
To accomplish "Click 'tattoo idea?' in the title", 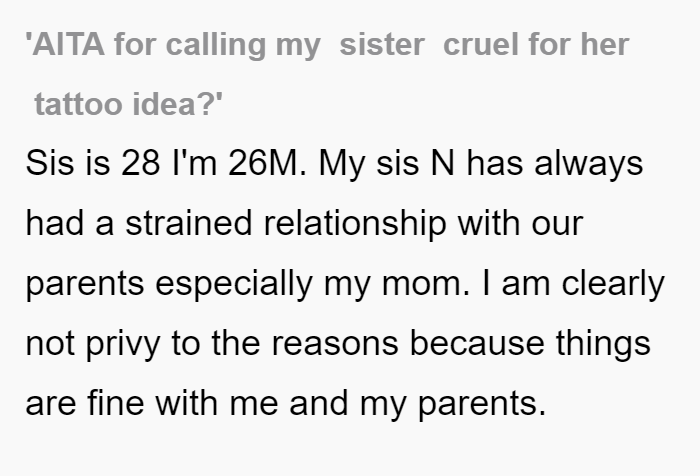I will pos(129,104).
